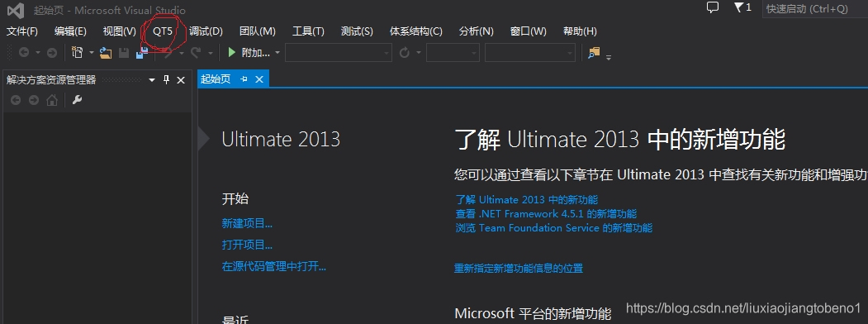The image size is (868, 324).
Task: Click 重新指定新增功能信息的位置 link
Action: pos(519,269)
